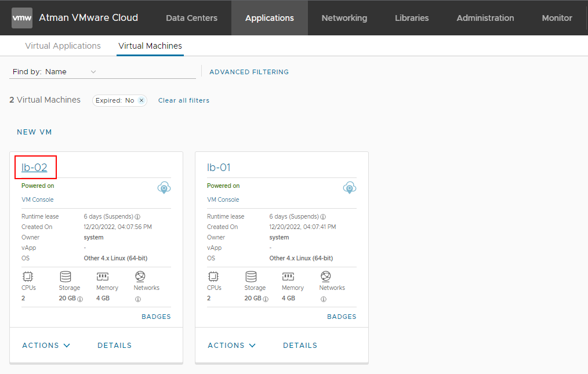
Task: Show networks info icon on lb-02 card
Action: (138, 299)
